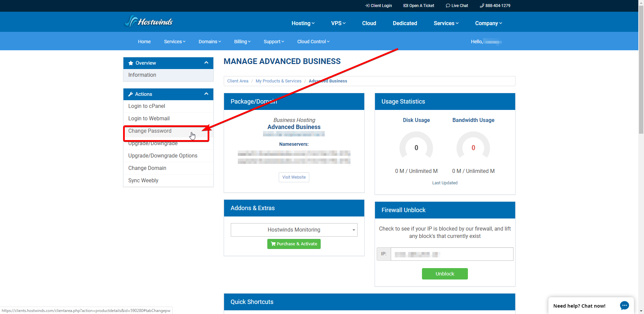644x314 pixels.
Task: Go to client area Home
Action: 144,42
